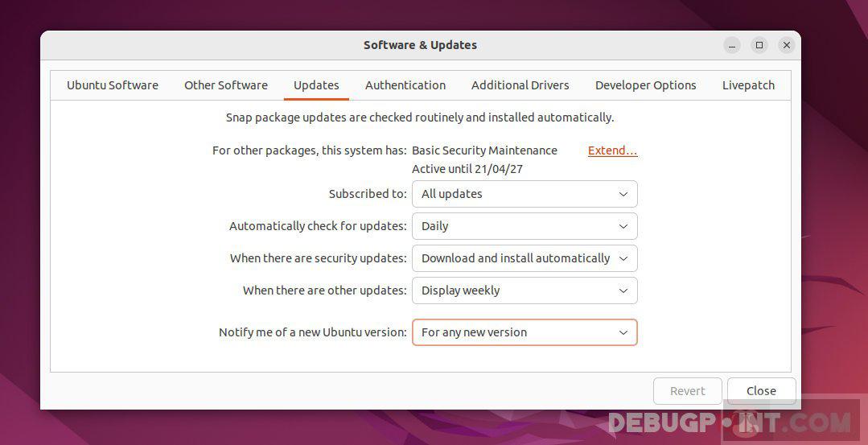Close window using title bar X icon
This screenshot has width=868, height=445.
click(x=787, y=45)
